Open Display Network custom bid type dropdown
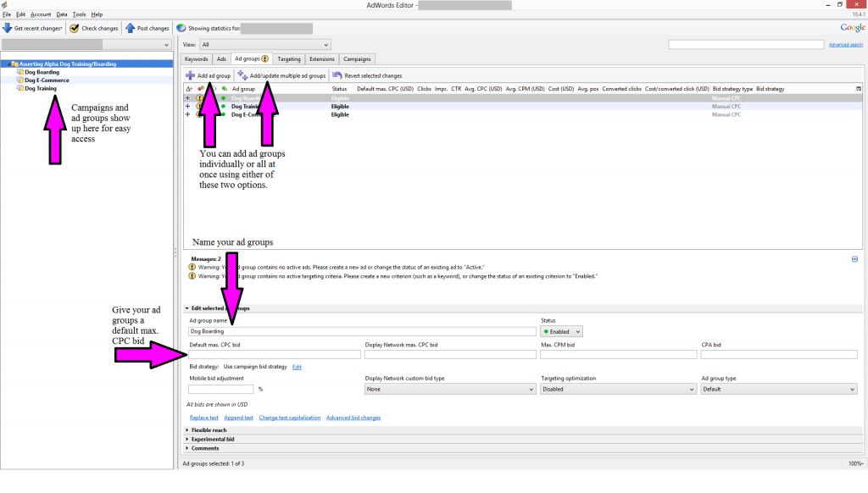Viewport: 868px width, 493px height. [x=450, y=389]
